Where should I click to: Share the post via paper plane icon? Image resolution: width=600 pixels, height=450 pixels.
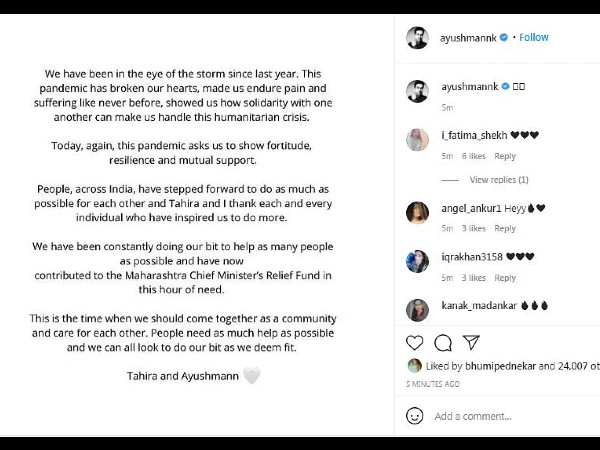472,342
